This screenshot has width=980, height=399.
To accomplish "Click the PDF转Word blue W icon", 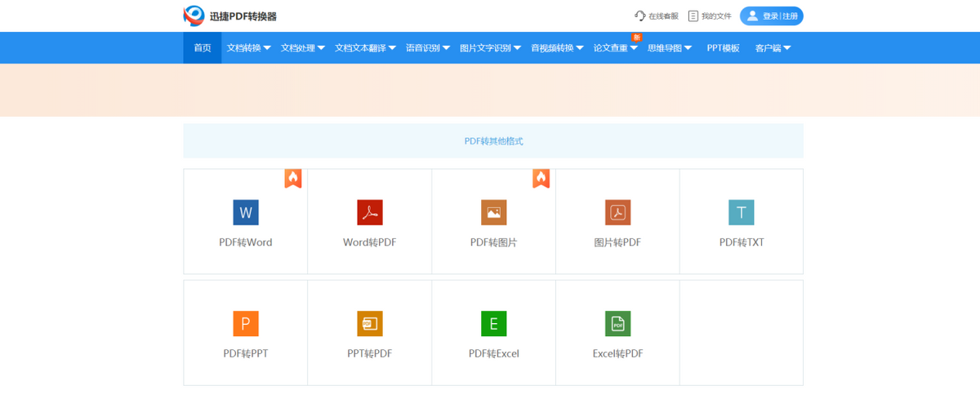I will point(245,212).
